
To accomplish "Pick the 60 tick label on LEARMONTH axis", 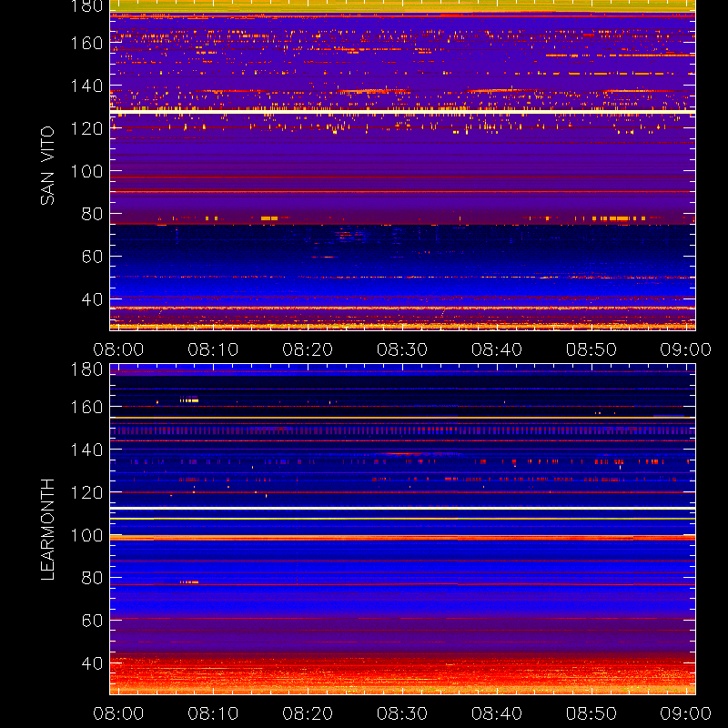I will pos(92,621).
